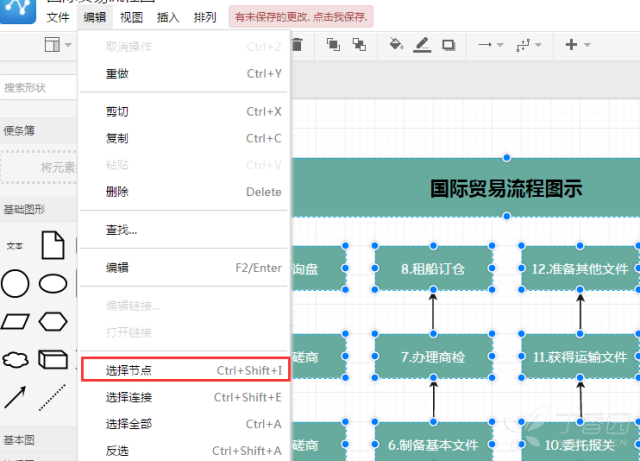The height and width of the screenshot is (461, 640).
Task: Select the hexagon shape
Action: pos(53,322)
